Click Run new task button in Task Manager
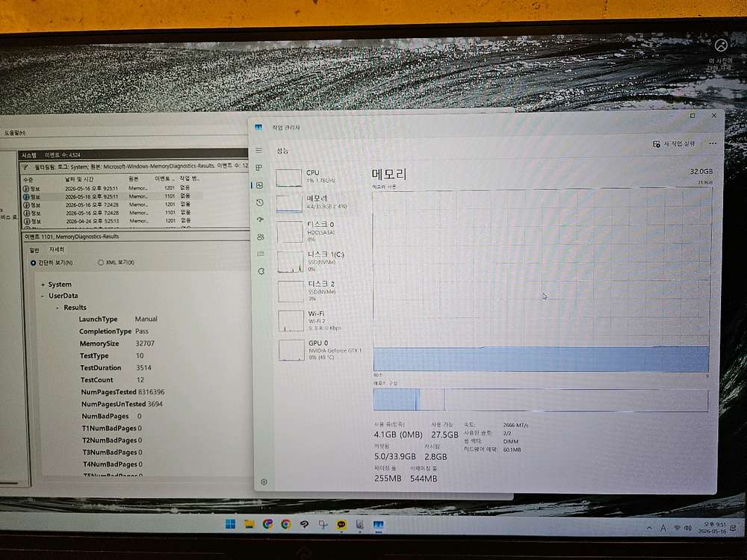 [673, 143]
